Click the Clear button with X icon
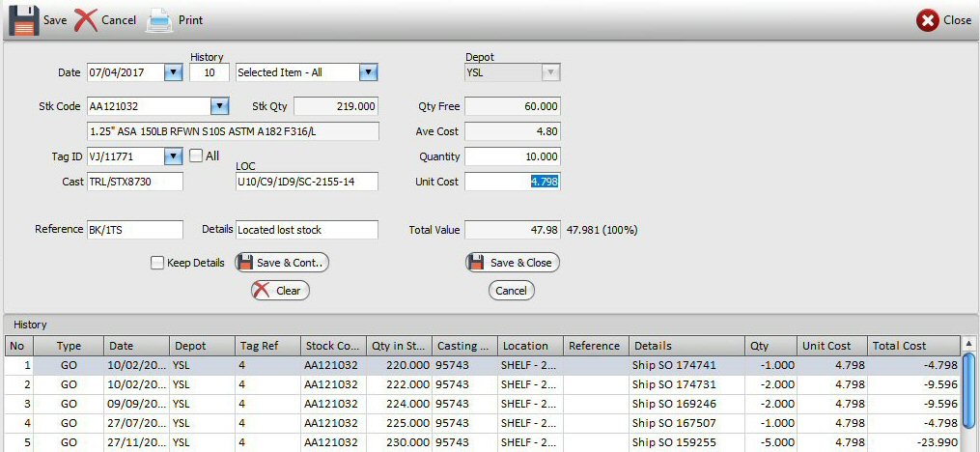The image size is (980, 452). click(x=280, y=291)
